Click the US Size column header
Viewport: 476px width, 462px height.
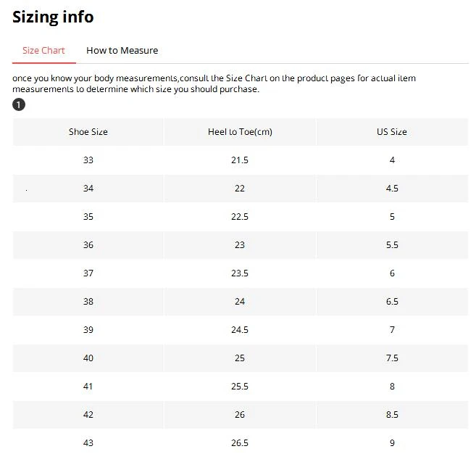(392, 132)
